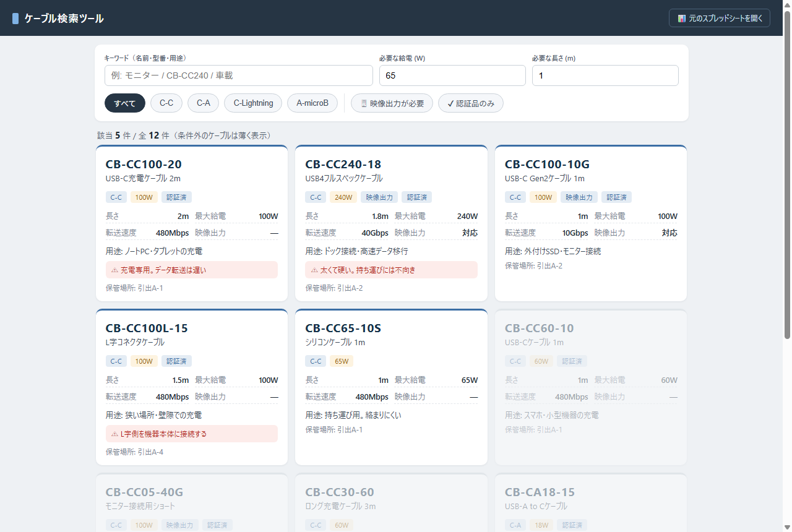The width and height of the screenshot is (792, 532).
Task: Click warning icon in L字側を機器本体に接続する notice
Action: click(114, 434)
